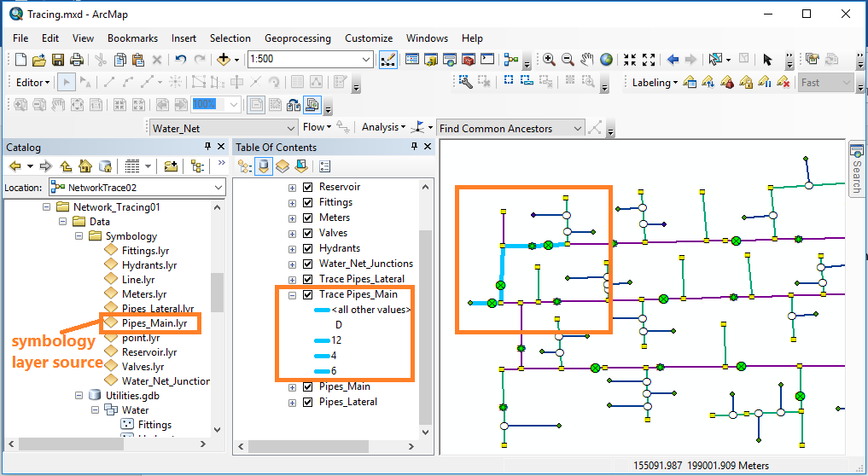Uncheck the Hydrants layer checkbox
Image resolution: width=868 pixels, height=476 pixels.
pos(308,248)
